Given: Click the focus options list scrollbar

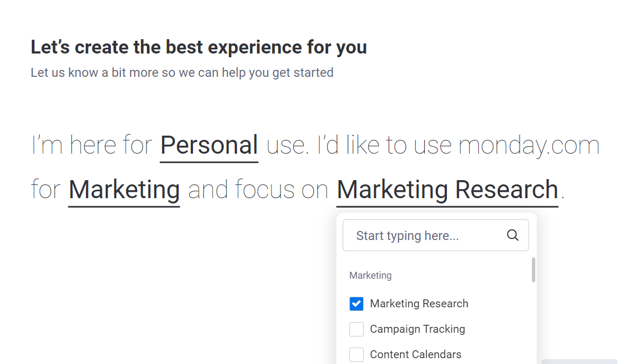Looking at the screenshot, I should point(533,270).
